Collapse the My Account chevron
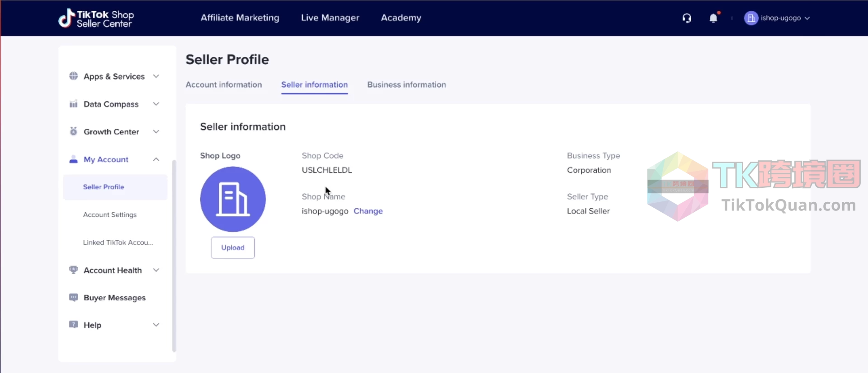The height and width of the screenshot is (373, 868). (156, 159)
